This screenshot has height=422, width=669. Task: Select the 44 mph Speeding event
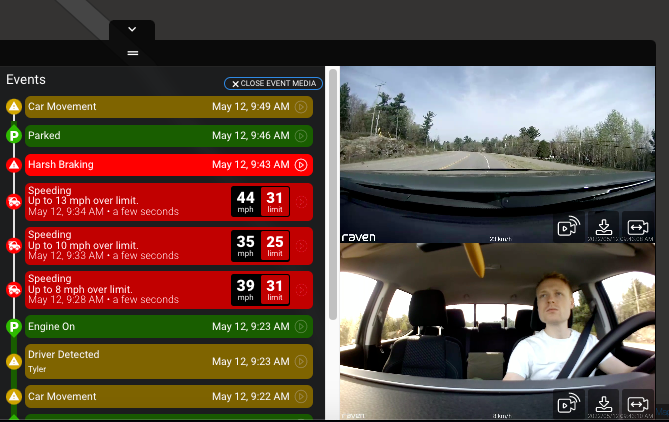[x=120, y=202]
